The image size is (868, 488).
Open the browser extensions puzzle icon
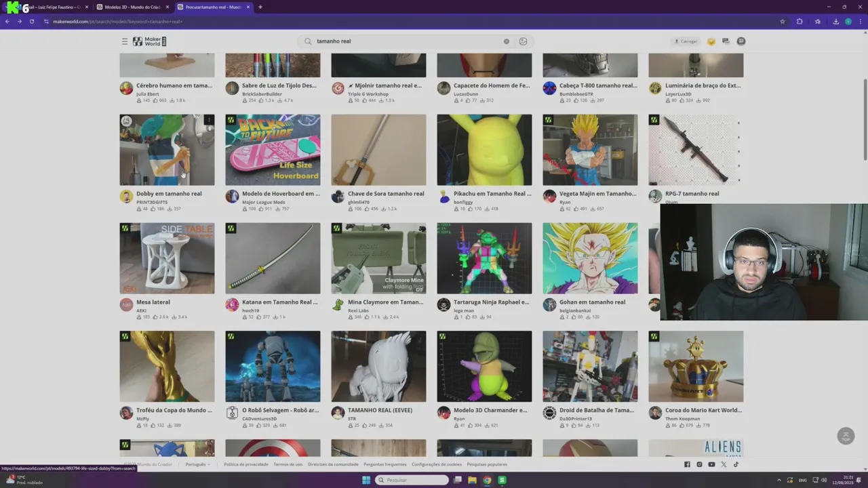coord(800,21)
